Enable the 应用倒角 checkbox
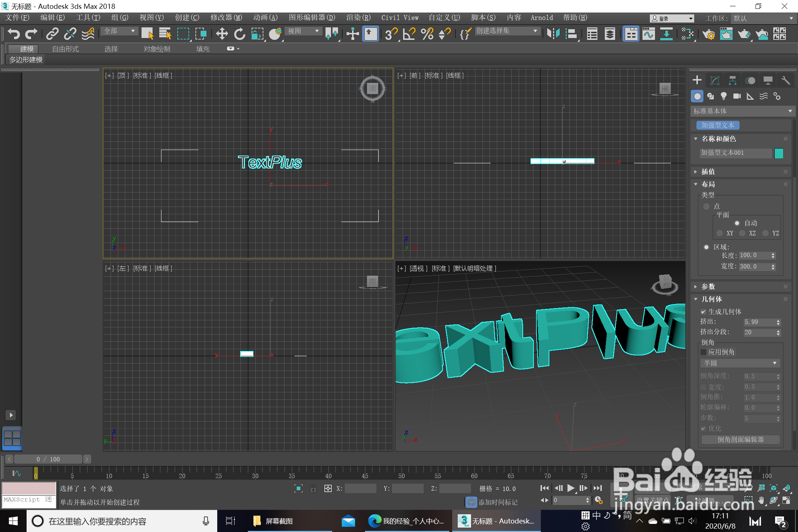The image size is (798, 532). coord(703,352)
